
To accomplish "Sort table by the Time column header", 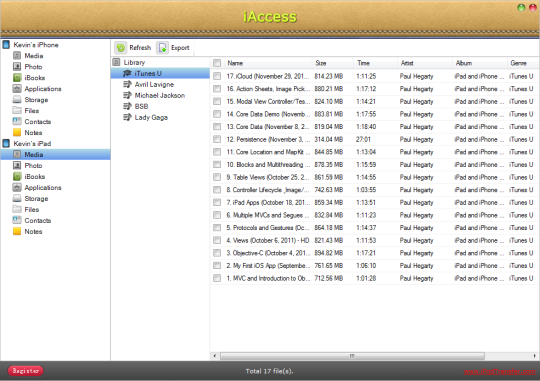I will point(375,63).
